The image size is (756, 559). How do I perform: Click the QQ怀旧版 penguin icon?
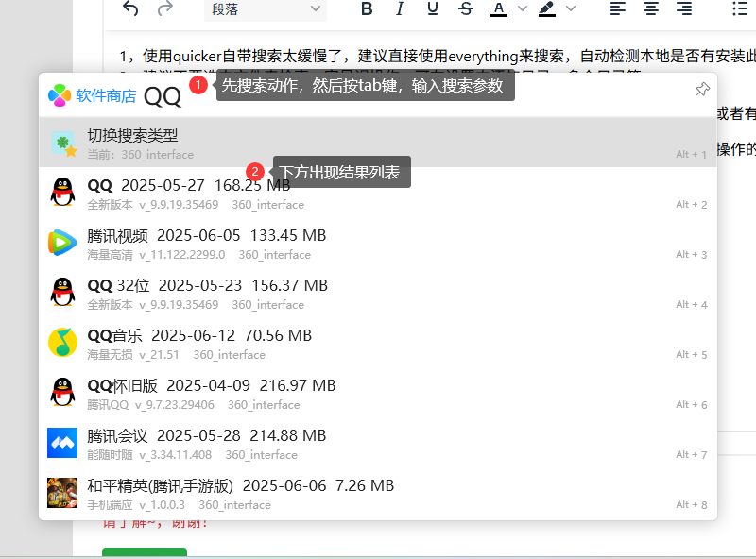click(62, 393)
